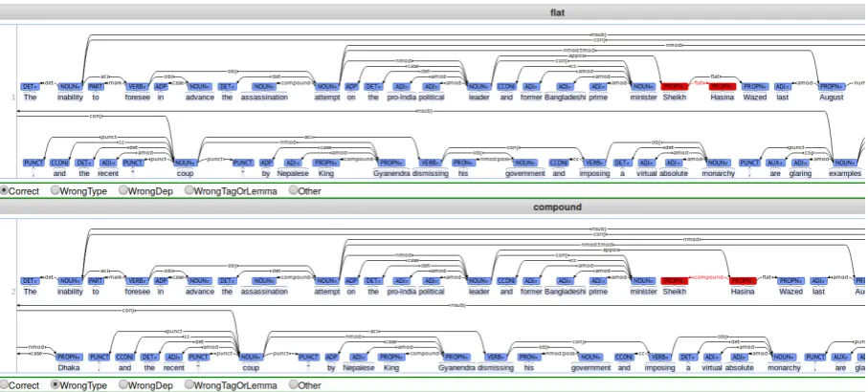Click the word 'Bangladeshi' in the compound tree

(x=565, y=291)
